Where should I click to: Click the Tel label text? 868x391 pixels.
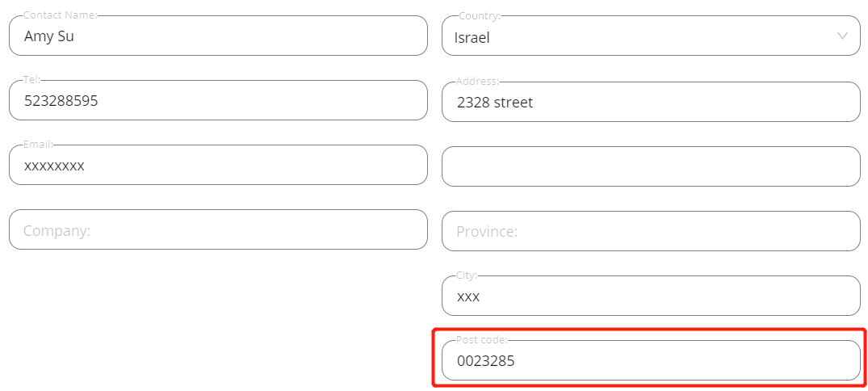32,80
